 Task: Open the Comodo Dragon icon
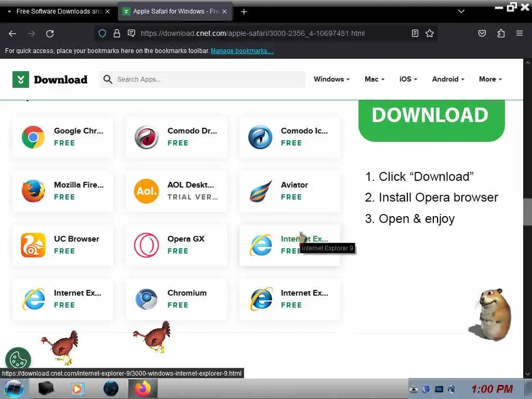click(x=146, y=137)
